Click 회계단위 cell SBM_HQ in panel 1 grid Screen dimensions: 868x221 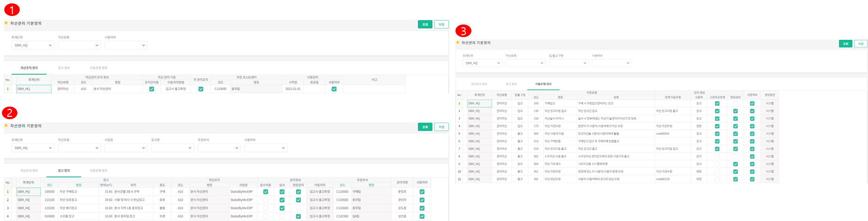coord(34,89)
